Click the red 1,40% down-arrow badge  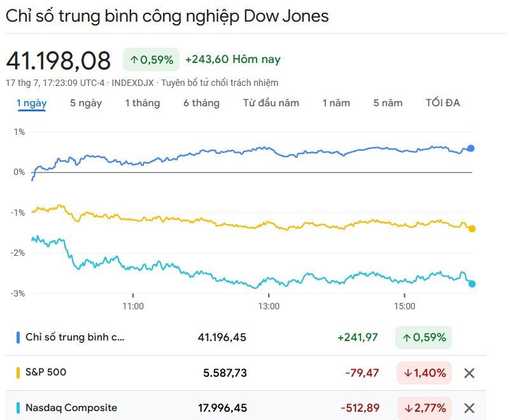tap(424, 373)
